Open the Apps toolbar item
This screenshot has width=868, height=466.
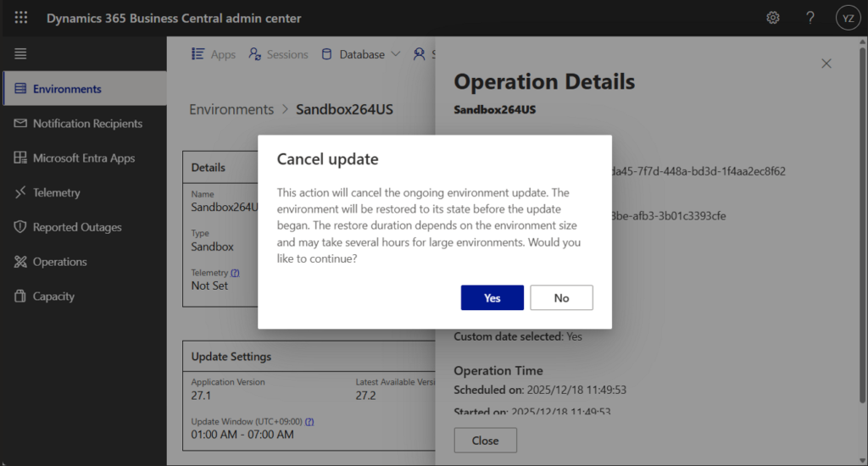214,54
